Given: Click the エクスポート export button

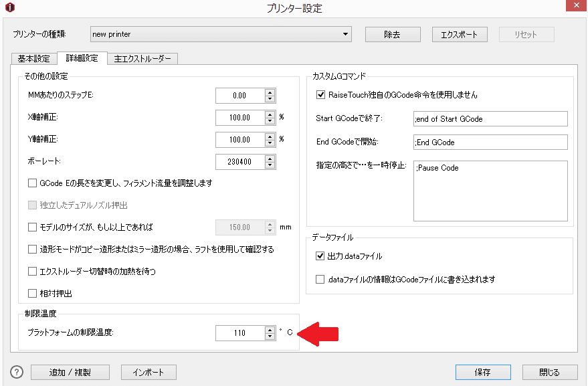Looking at the screenshot, I should (x=460, y=35).
